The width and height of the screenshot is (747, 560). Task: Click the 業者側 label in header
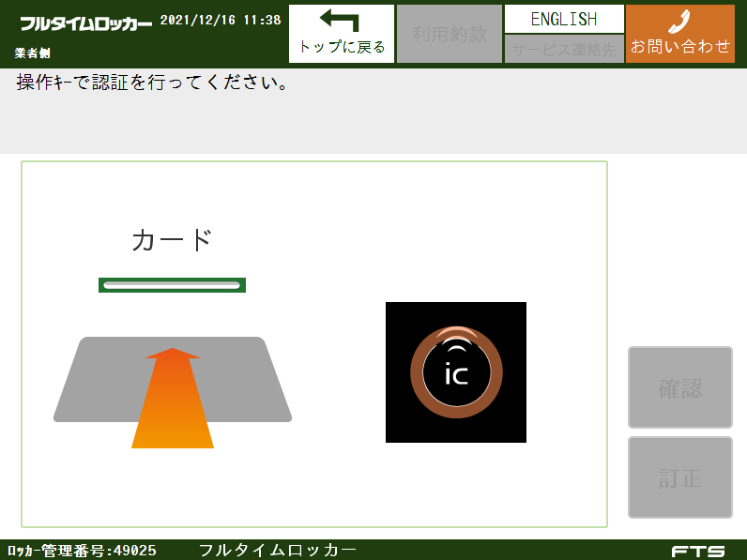(33, 53)
